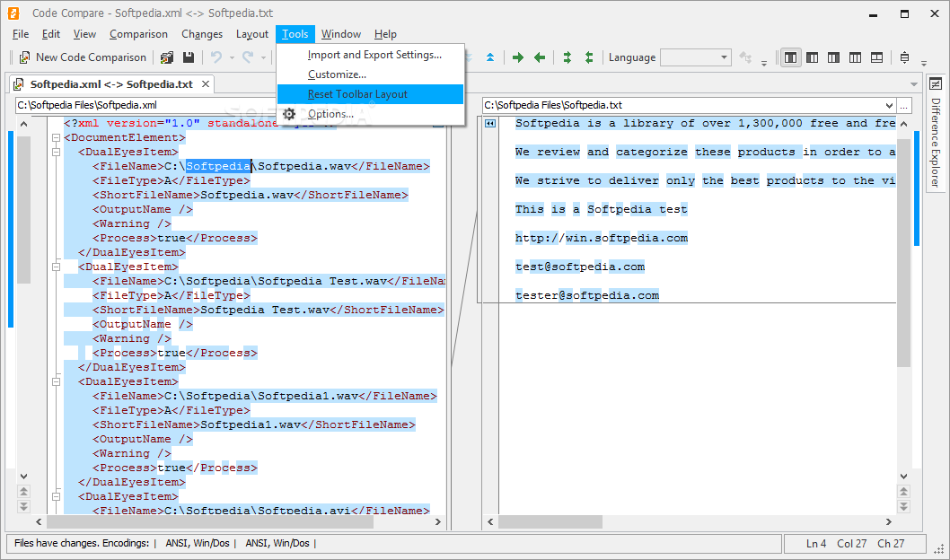Click right pane horizontal scrollbar thumb

coord(550,522)
